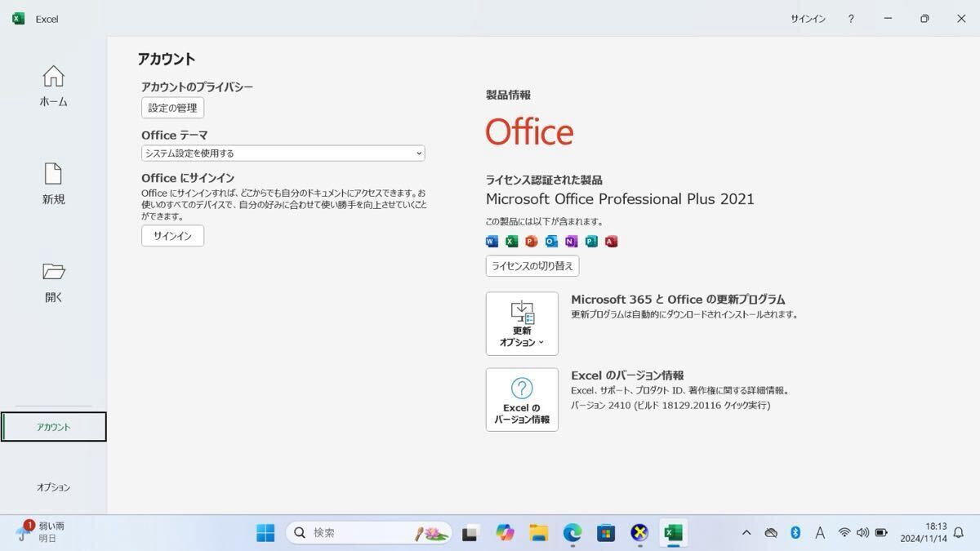This screenshot has width=980, height=551.
Task: Click the taskbar 検索 search box
Action: point(369,533)
